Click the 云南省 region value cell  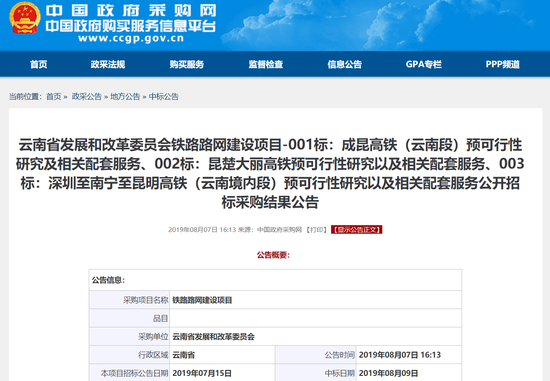point(222,355)
